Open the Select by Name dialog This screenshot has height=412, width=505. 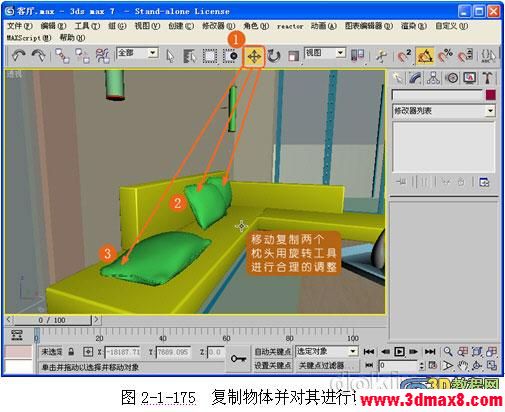[x=190, y=56]
